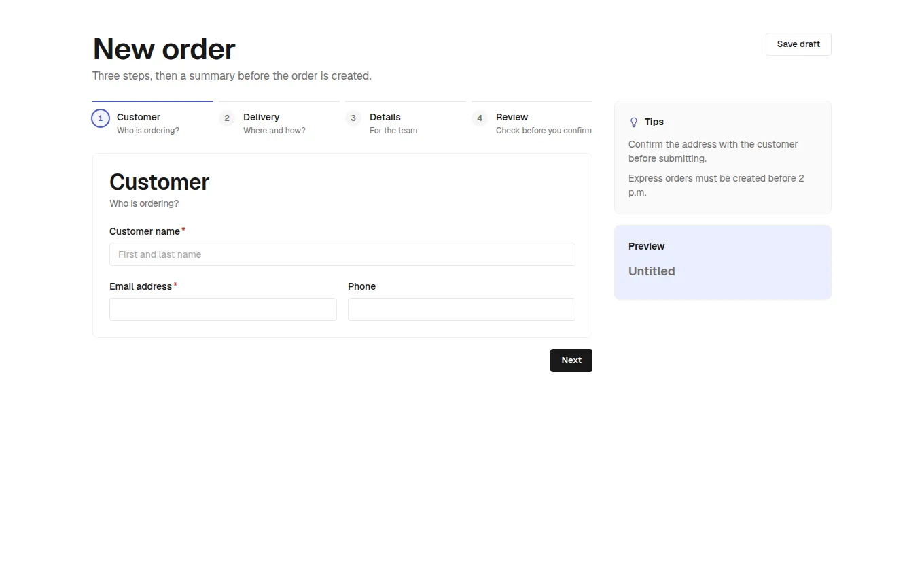Click the Preview card heading
924x578 pixels.
click(x=646, y=246)
